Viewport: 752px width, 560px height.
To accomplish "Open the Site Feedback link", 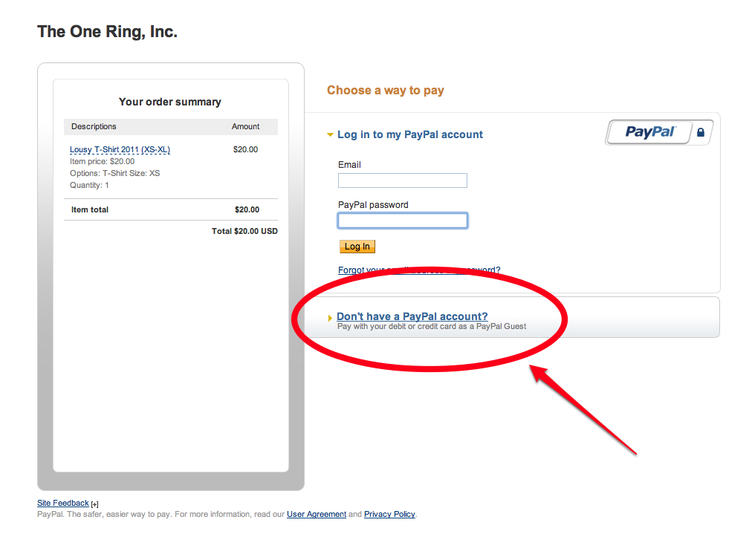I will pos(63,503).
